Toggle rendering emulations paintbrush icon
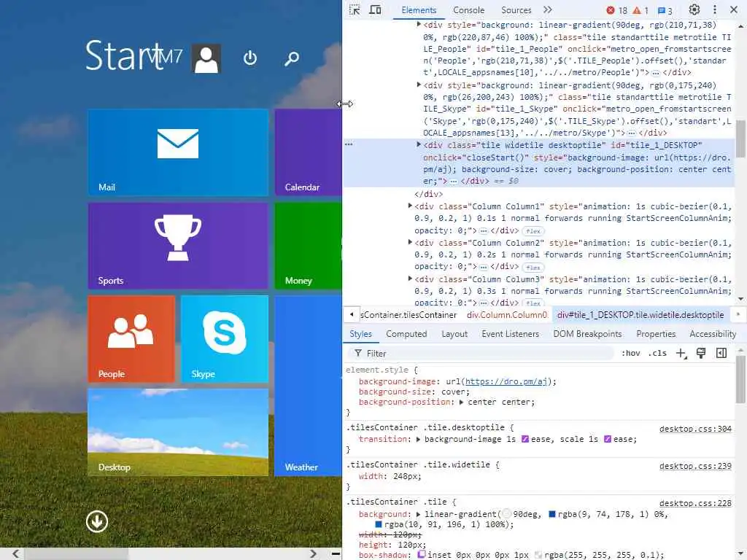 701,354
